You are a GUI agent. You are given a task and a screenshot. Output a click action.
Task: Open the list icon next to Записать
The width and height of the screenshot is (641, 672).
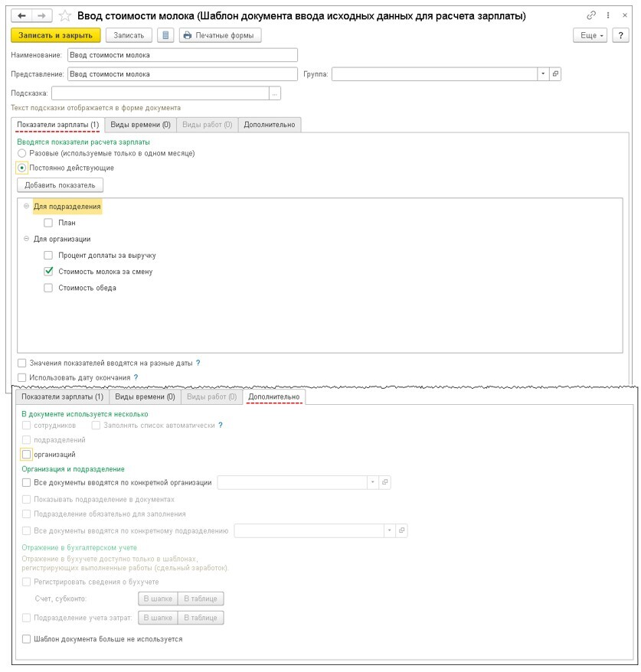(x=165, y=35)
